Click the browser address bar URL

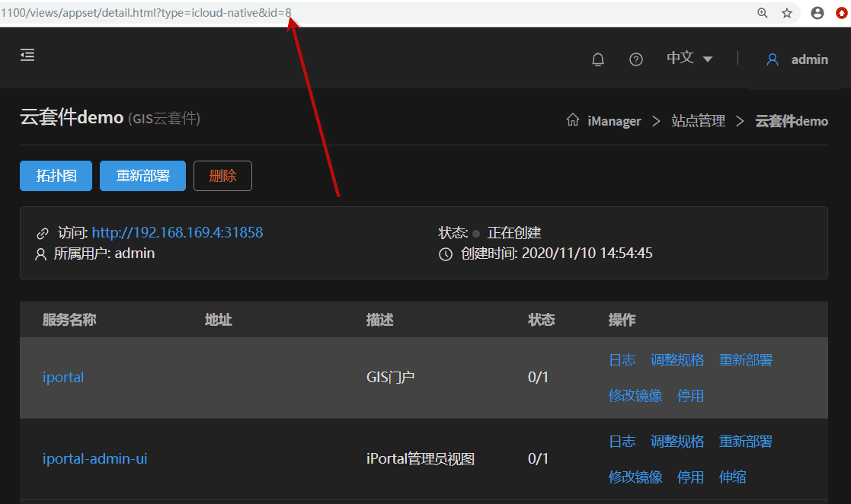coord(145,12)
